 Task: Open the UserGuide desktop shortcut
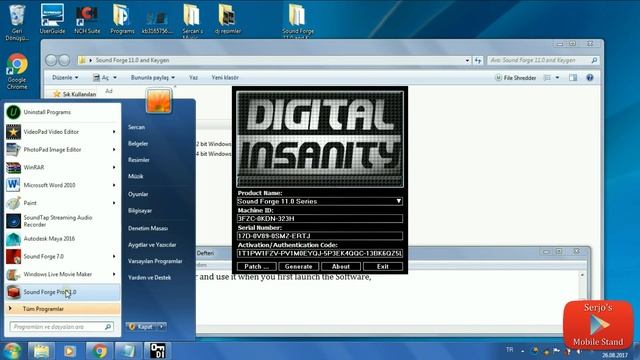coord(52,19)
